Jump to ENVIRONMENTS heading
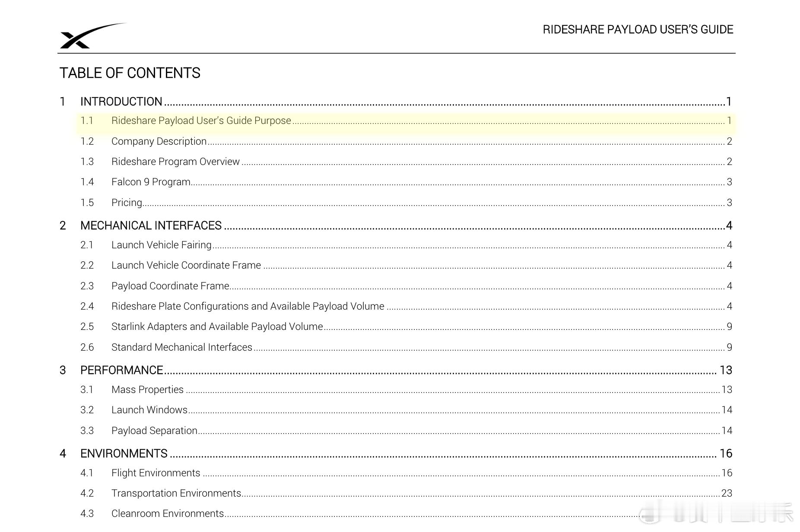 396,453
